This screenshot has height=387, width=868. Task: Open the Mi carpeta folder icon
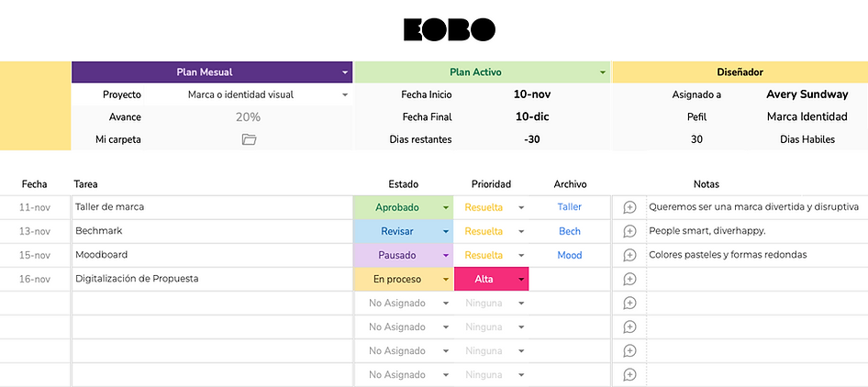(249, 139)
